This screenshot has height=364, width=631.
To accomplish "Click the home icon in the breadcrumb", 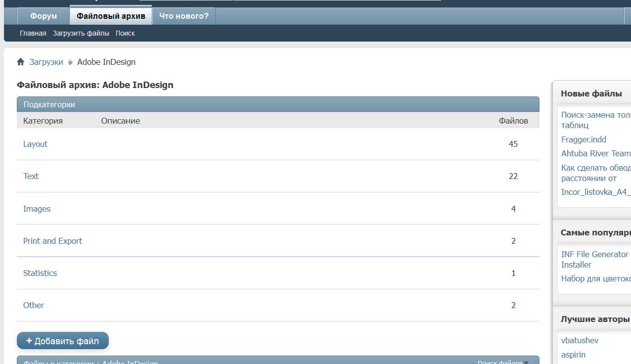I will (x=21, y=62).
